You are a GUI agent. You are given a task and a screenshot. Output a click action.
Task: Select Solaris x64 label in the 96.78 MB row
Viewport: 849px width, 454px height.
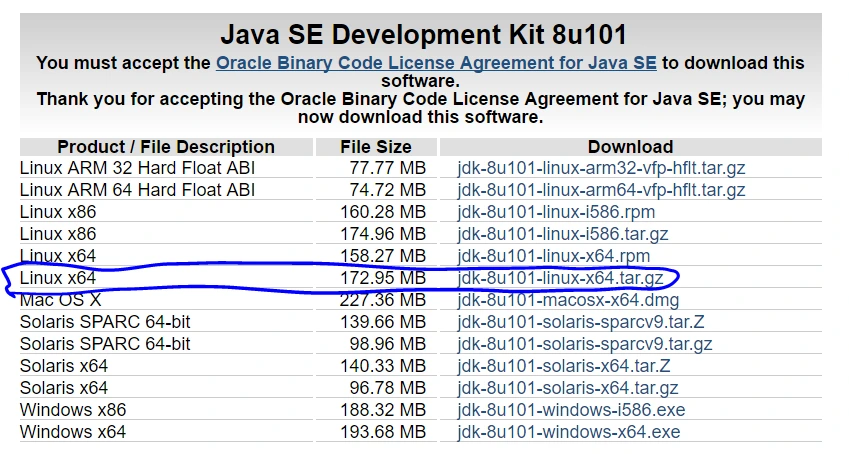tap(64, 388)
